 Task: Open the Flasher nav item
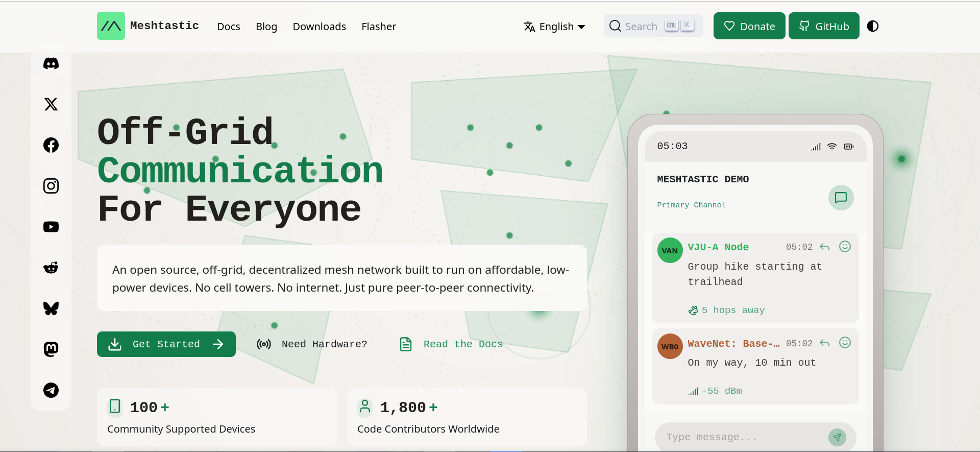pos(379,27)
